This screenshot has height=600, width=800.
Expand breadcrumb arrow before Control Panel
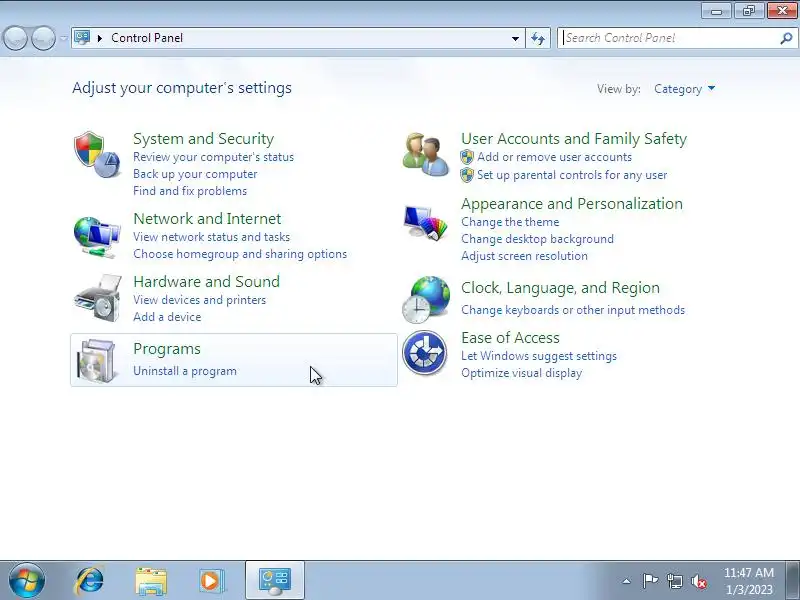pyautogui.click(x=100, y=38)
